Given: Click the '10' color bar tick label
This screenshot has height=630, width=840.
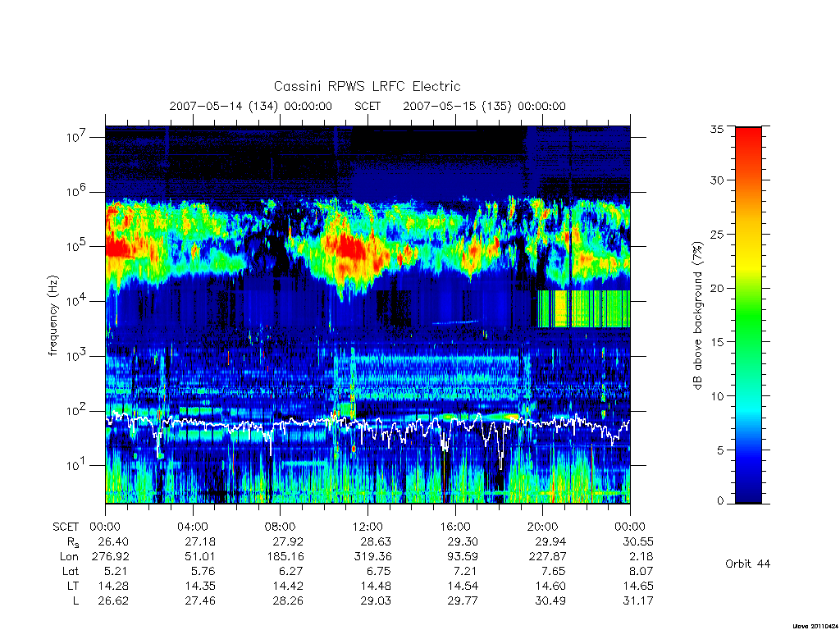Looking at the screenshot, I should pos(717,396).
